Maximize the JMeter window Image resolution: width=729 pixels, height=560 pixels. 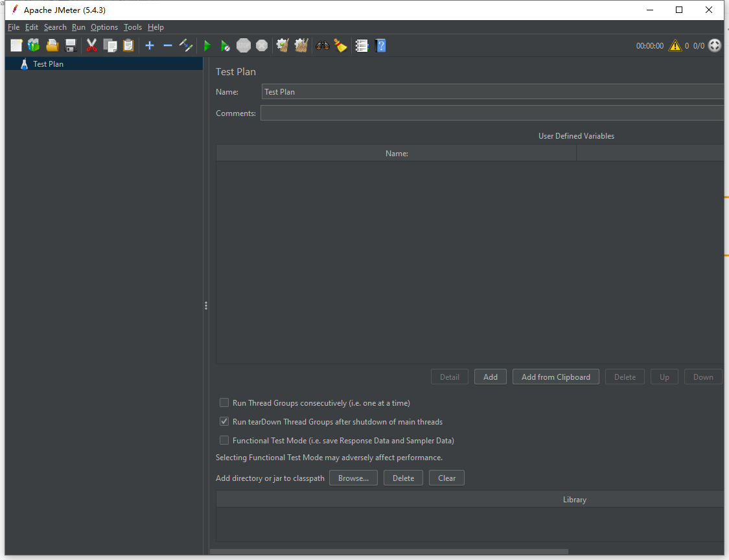[x=679, y=10]
